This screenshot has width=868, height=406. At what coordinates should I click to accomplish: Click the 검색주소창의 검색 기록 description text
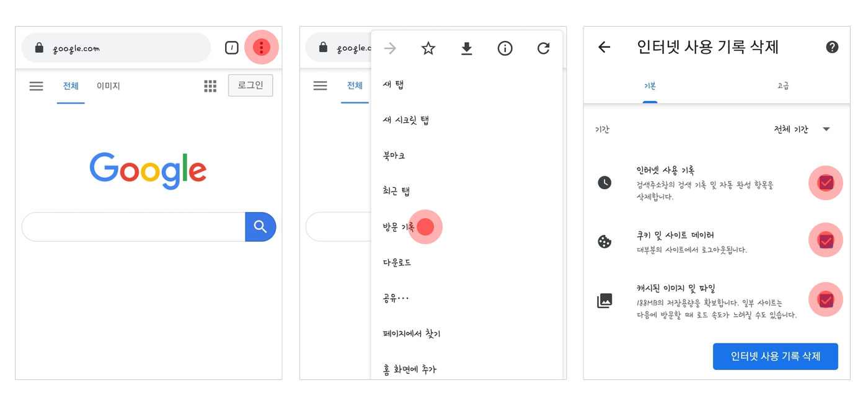(705, 191)
